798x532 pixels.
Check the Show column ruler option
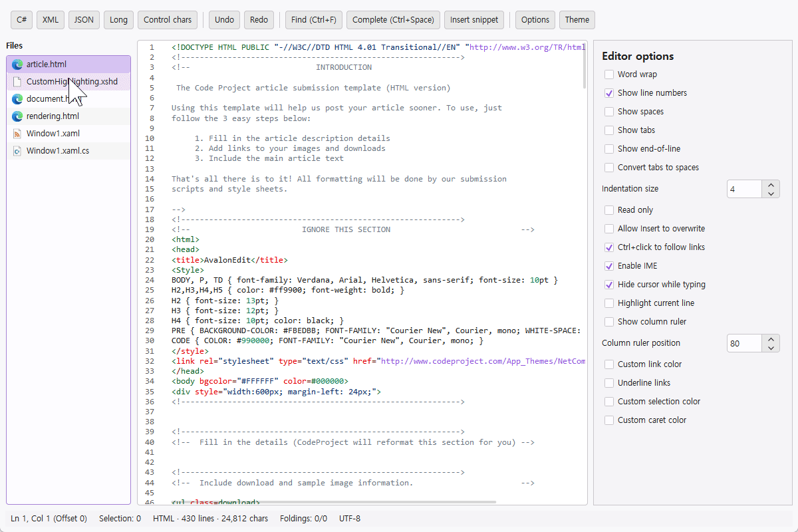609,322
